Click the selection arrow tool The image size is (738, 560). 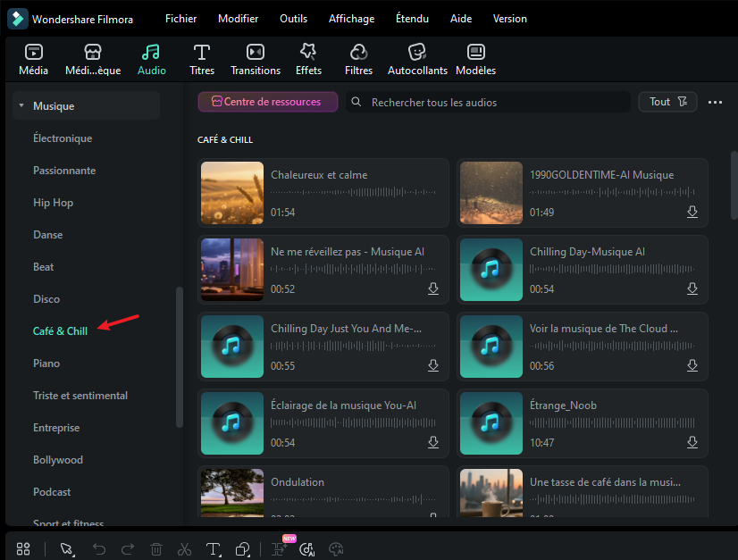pyautogui.click(x=66, y=549)
